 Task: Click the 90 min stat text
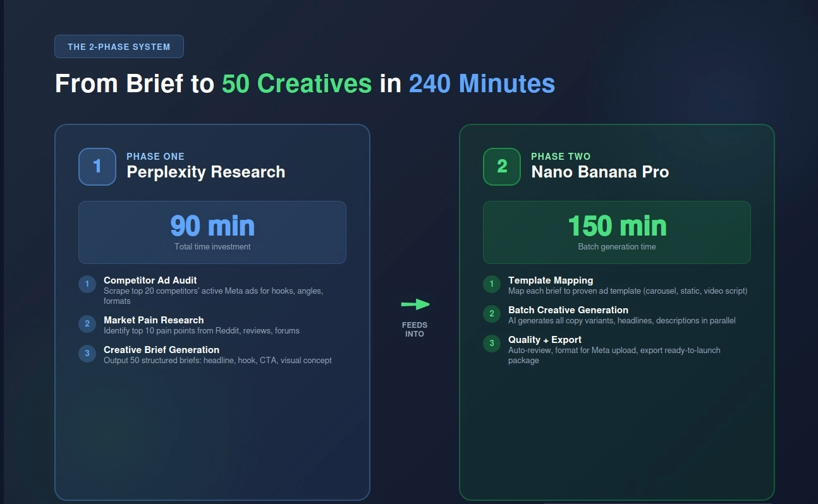pyautogui.click(x=212, y=226)
